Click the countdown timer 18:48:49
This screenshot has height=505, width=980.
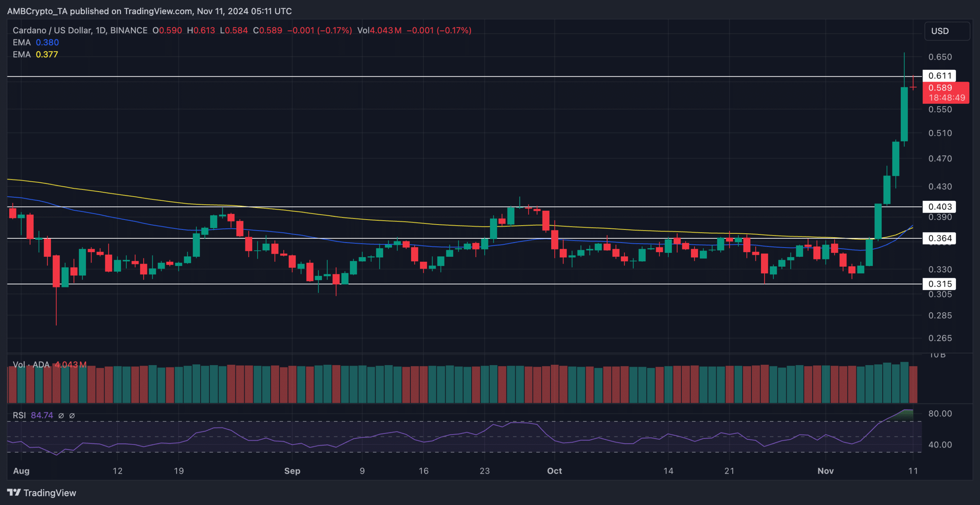[947, 98]
